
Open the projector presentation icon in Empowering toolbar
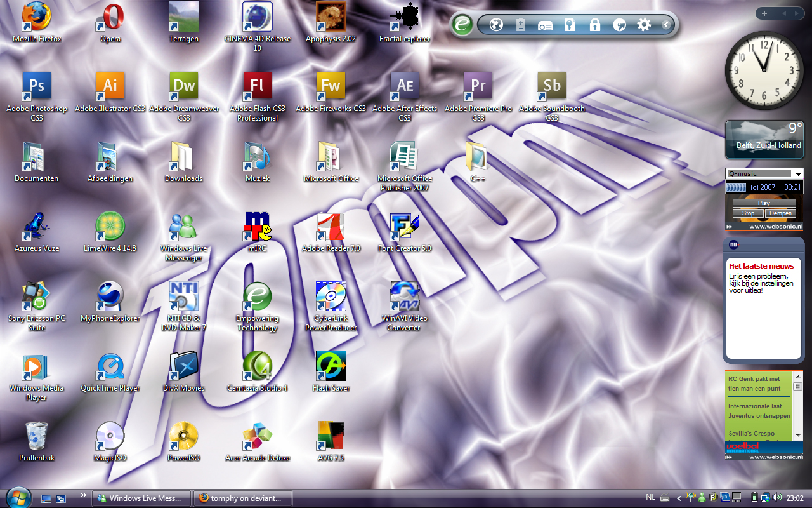546,25
